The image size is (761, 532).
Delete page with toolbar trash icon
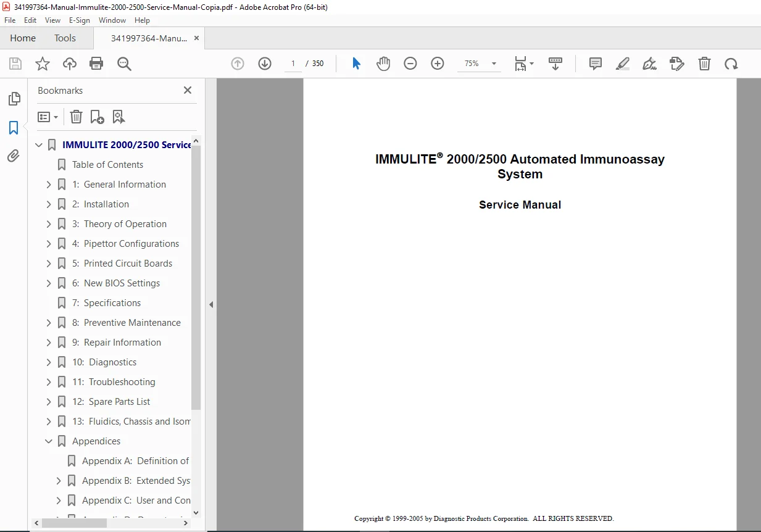(x=704, y=64)
